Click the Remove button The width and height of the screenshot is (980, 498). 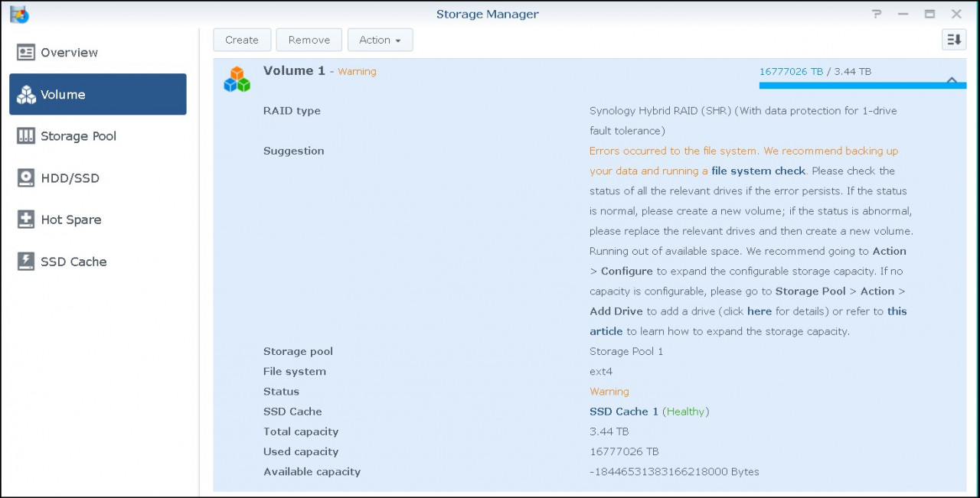point(309,40)
